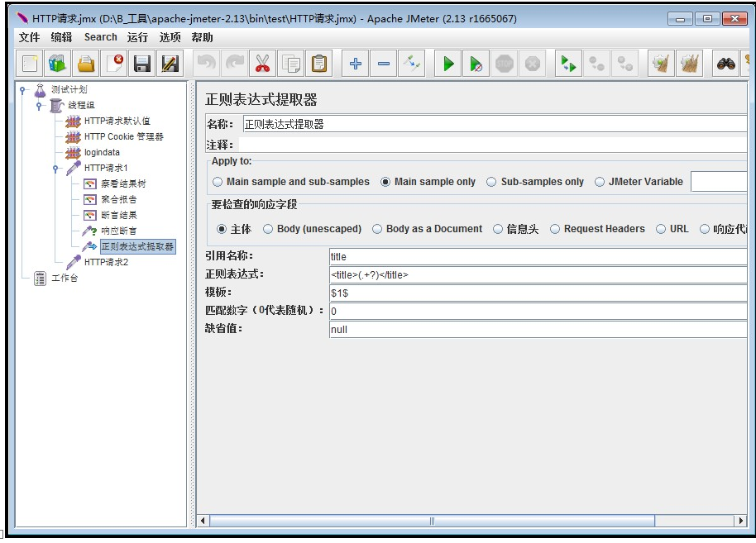Image resolution: width=756 pixels, height=543 pixels.
Task: Click the horizontal scrollbar thumb
Action: (x=432, y=521)
